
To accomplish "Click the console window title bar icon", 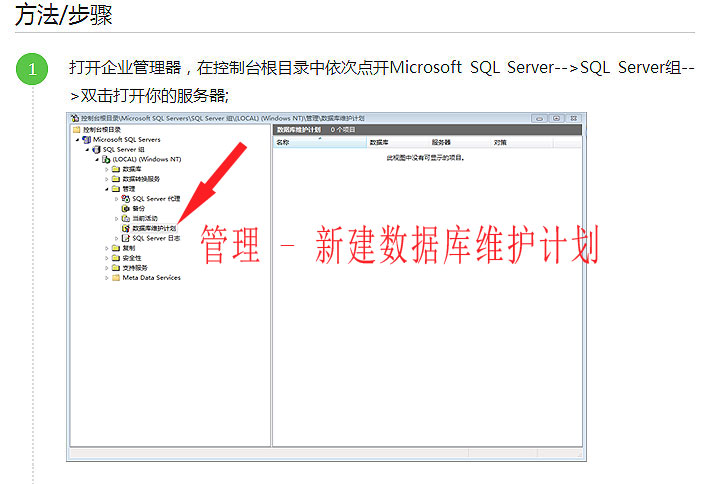I will coord(75,118).
